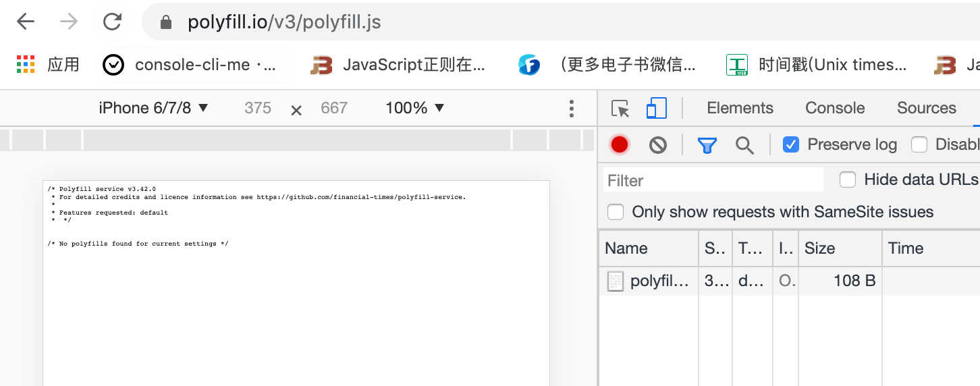This screenshot has width=980, height=386.
Task: Check Only show requests with SameSite issues
Action: [x=616, y=212]
